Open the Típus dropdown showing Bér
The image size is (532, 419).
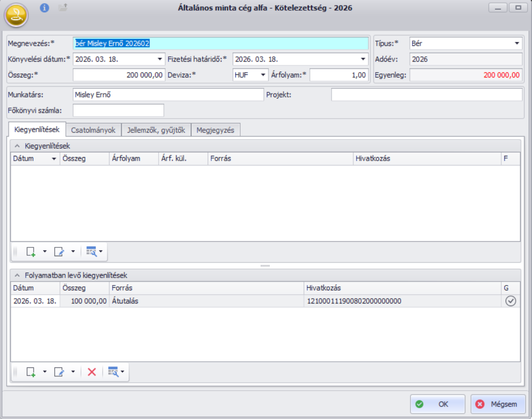tap(517, 44)
